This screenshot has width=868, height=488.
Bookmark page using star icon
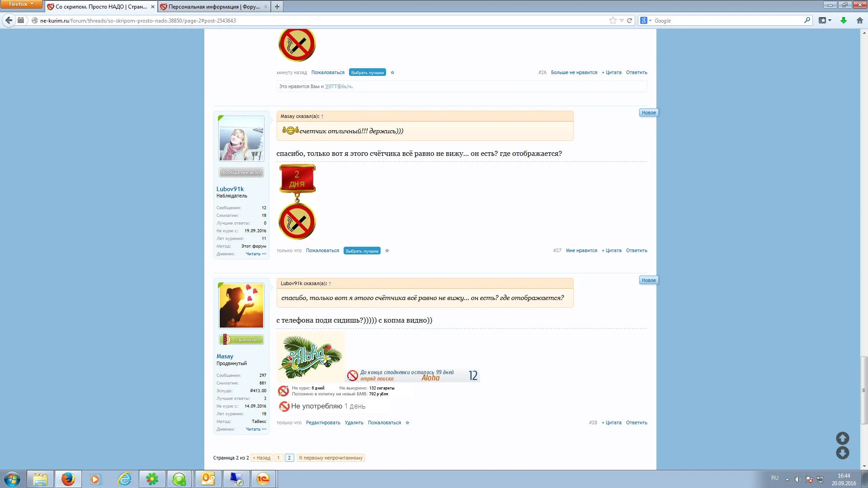[613, 20]
